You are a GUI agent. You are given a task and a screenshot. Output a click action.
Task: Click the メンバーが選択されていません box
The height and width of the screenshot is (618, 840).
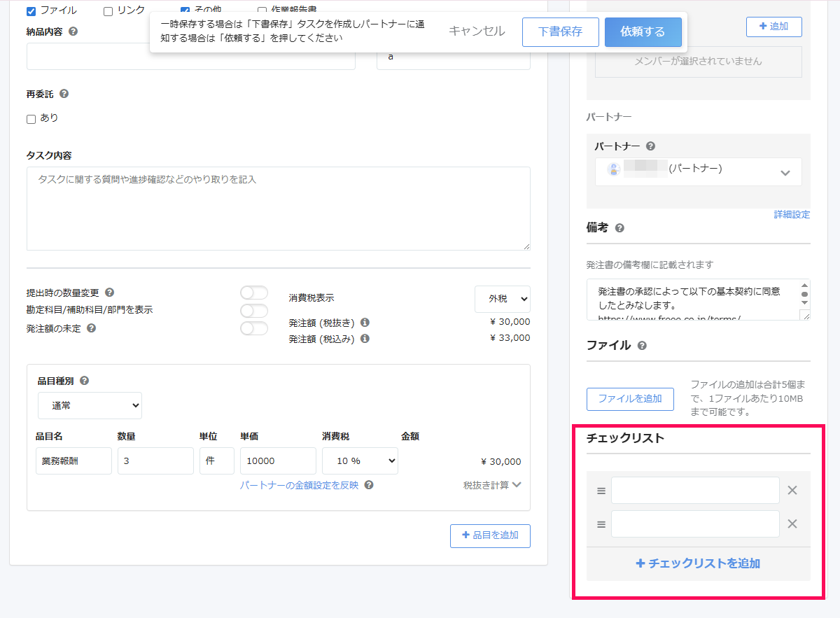pyautogui.click(x=699, y=62)
